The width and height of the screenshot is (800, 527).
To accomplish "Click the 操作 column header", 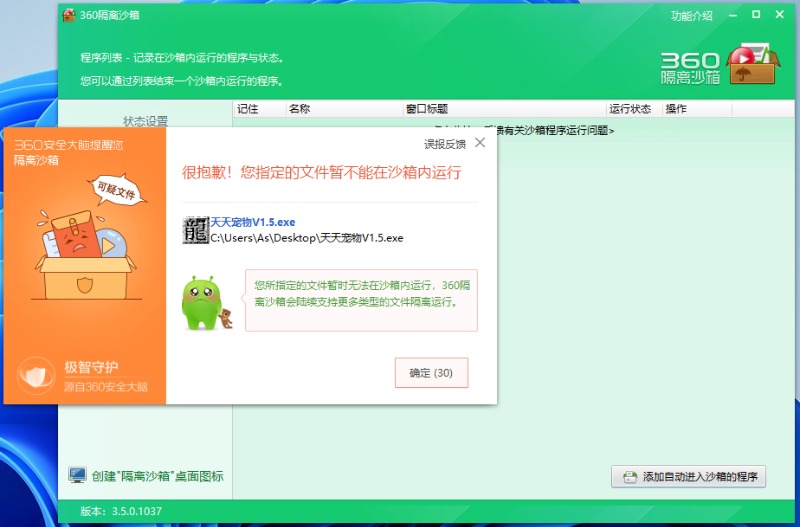I will point(676,109).
